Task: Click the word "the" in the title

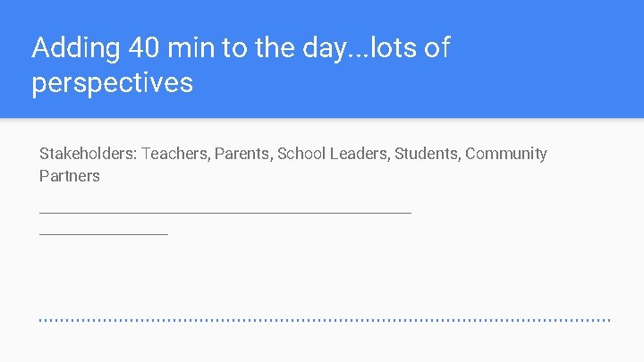Action: 275,47
